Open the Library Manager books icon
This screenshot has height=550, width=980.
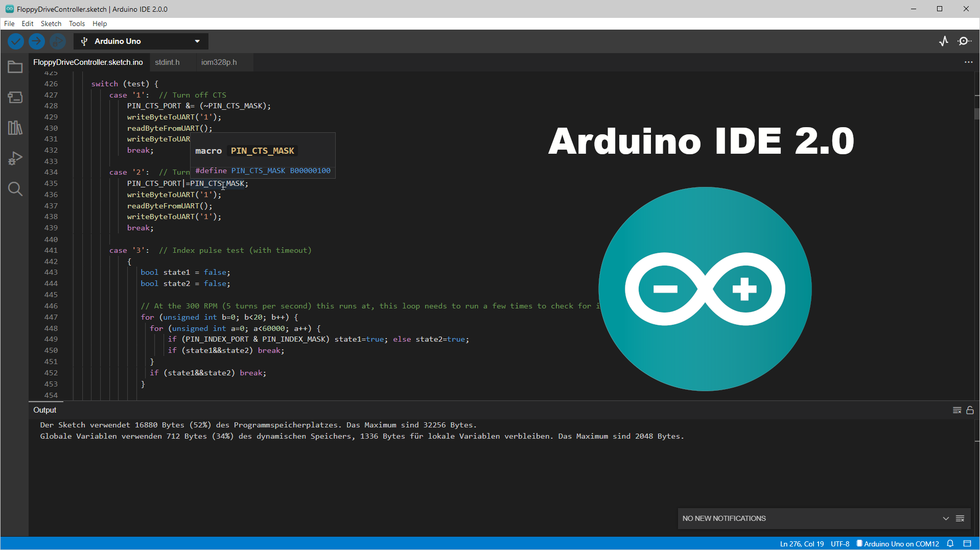click(x=15, y=128)
